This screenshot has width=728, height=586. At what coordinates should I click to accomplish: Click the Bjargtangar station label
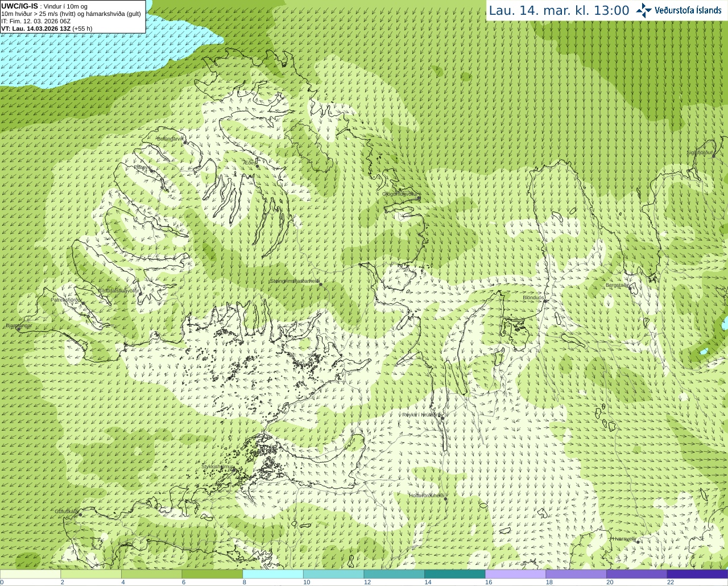19,325
